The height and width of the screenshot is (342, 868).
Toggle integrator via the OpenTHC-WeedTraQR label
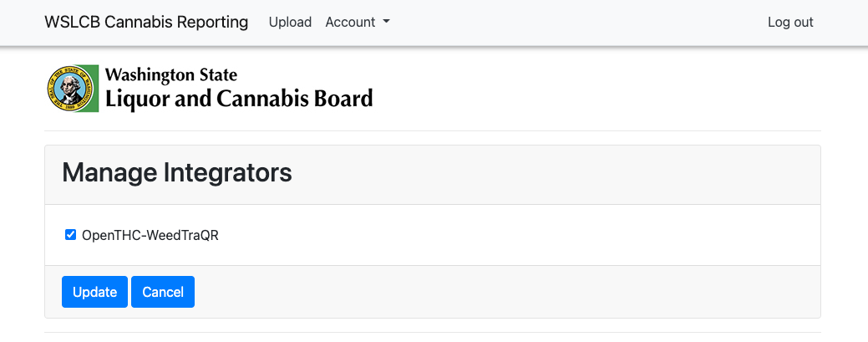[150, 236]
